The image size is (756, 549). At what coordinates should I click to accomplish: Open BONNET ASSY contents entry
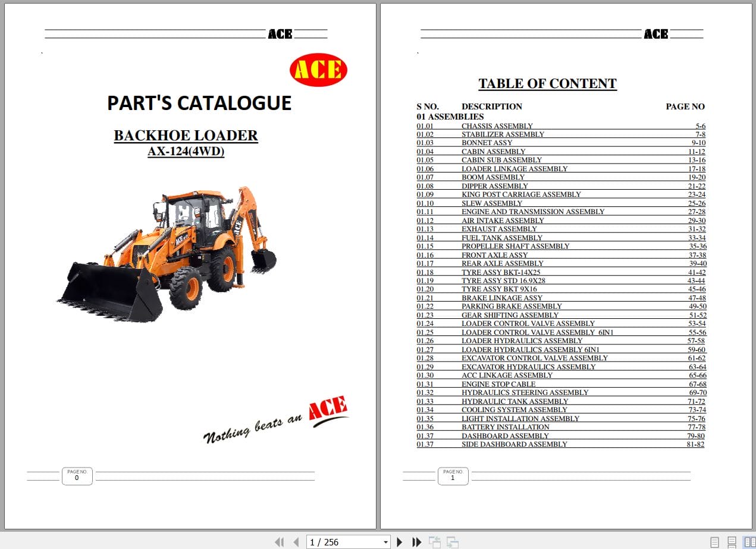click(487, 143)
